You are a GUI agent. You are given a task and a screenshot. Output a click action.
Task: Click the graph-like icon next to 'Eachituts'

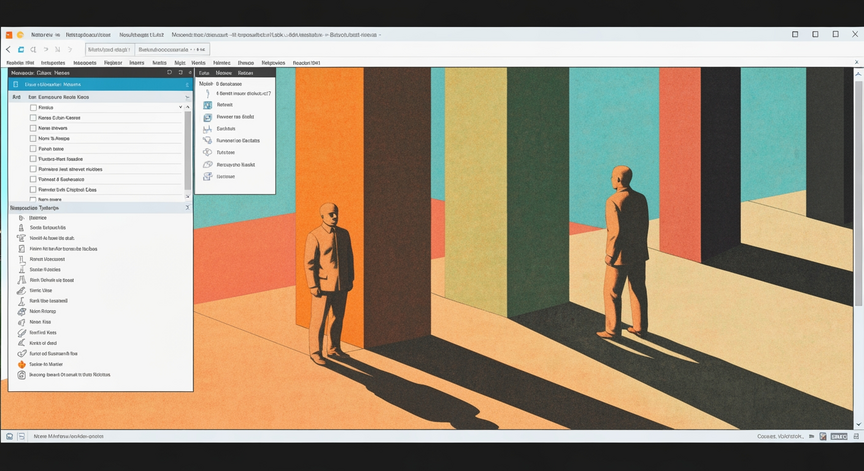207,129
